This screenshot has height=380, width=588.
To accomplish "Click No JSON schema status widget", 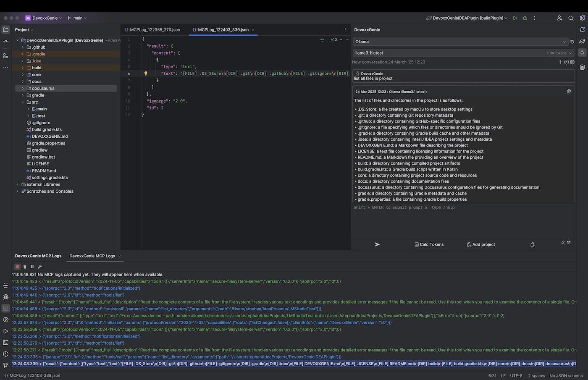I will tap(566, 376).
